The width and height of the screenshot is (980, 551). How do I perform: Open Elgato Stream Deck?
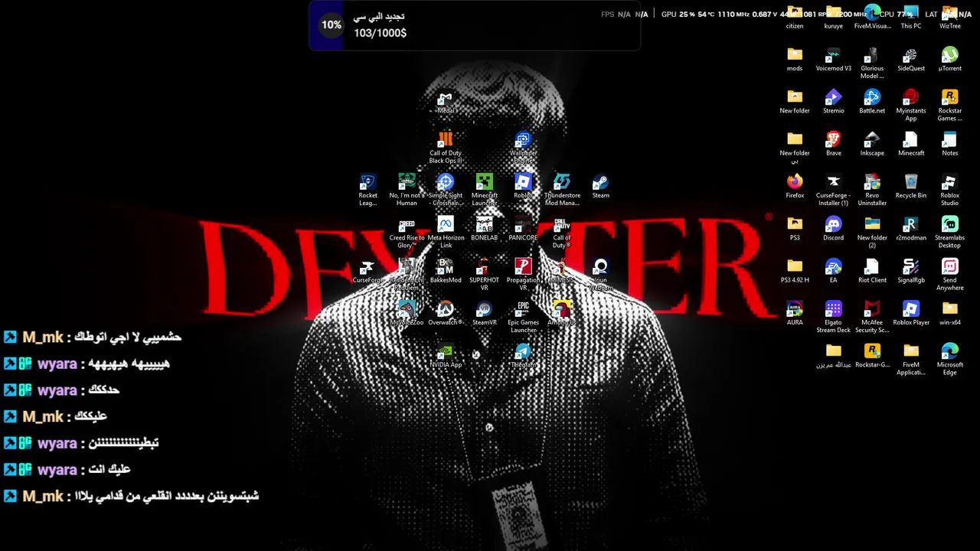coord(834,318)
